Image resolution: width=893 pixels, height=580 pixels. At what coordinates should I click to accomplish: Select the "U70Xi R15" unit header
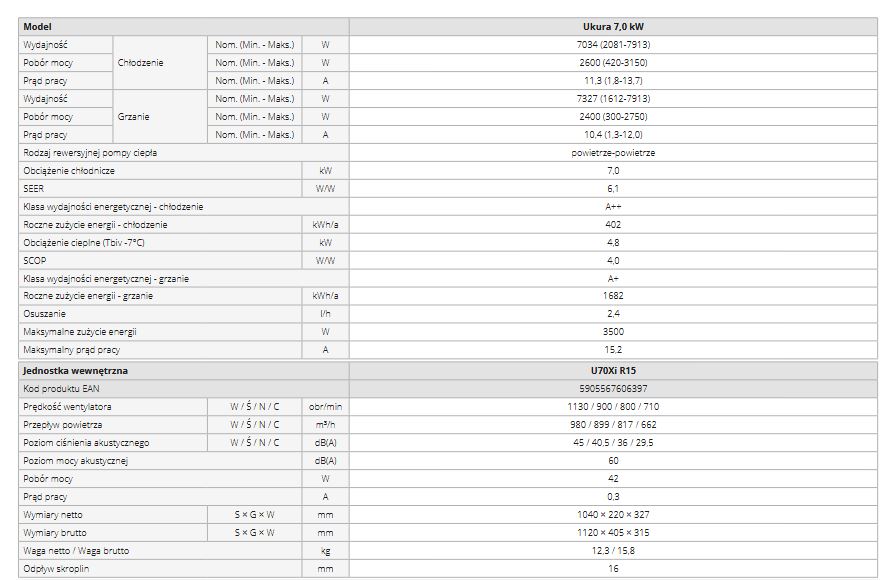[613, 371]
